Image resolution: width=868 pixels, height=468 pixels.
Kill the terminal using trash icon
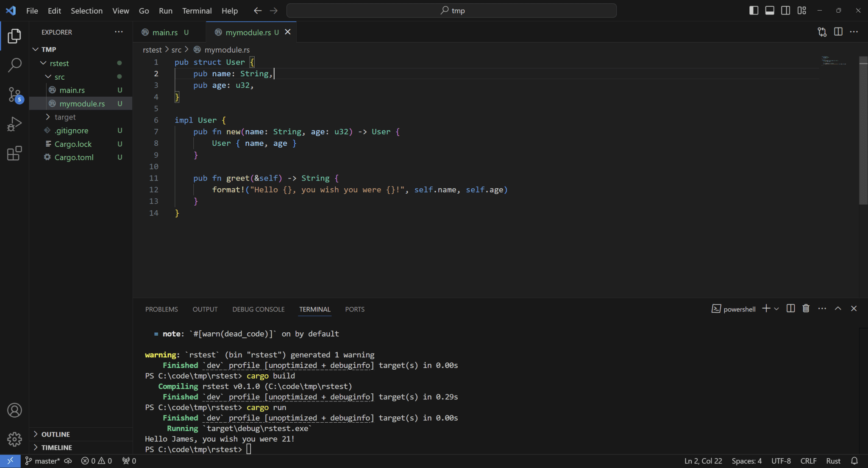click(805, 309)
